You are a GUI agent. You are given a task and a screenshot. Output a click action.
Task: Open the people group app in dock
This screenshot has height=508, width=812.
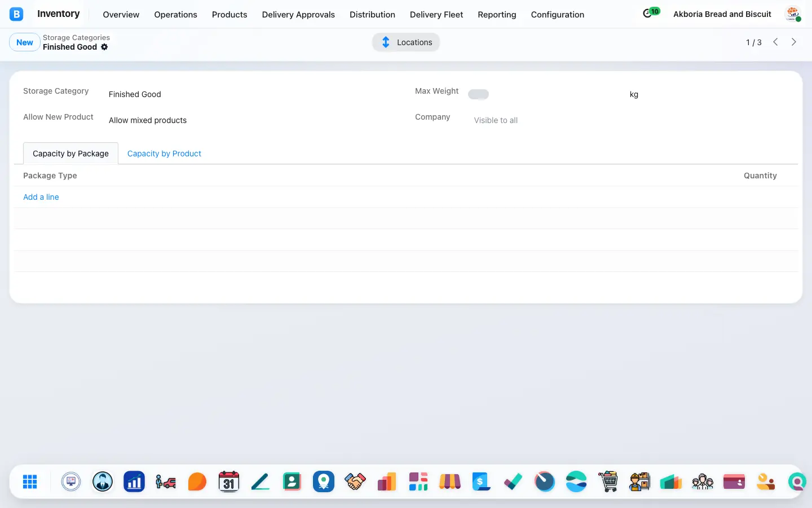coord(703,481)
